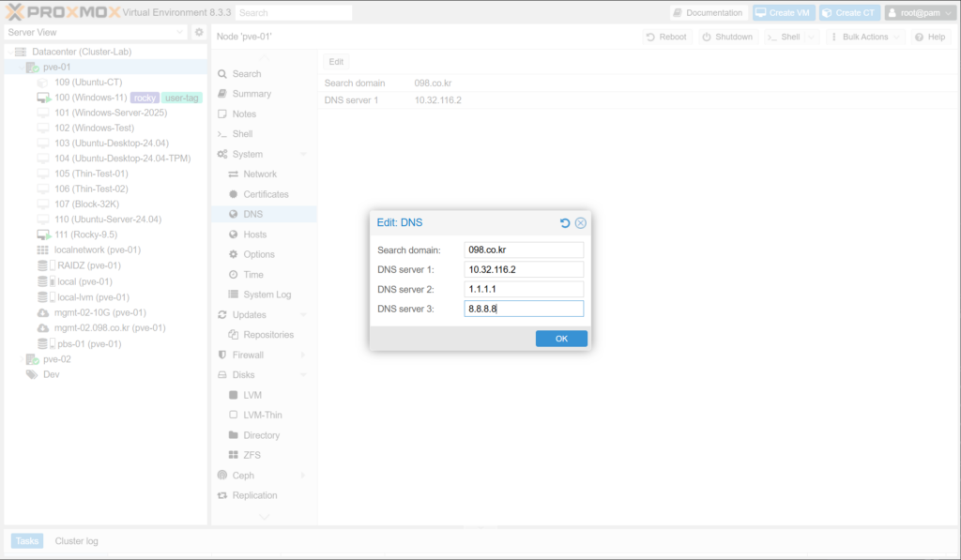The image size is (961, 560).
Task: Select ZFS under Disks
Action: pyautogui.click(x=252, y=455)
